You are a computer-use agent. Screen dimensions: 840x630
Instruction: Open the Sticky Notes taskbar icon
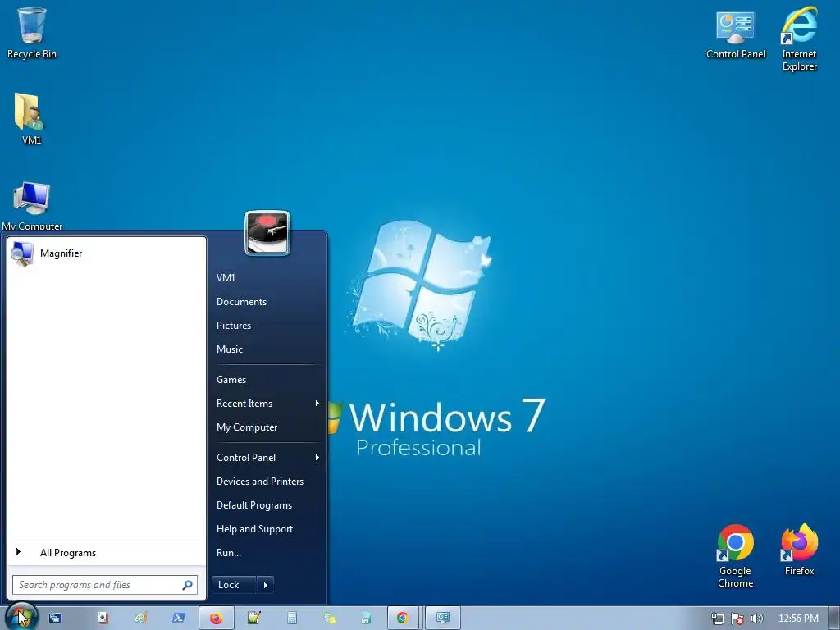[330, 619]
